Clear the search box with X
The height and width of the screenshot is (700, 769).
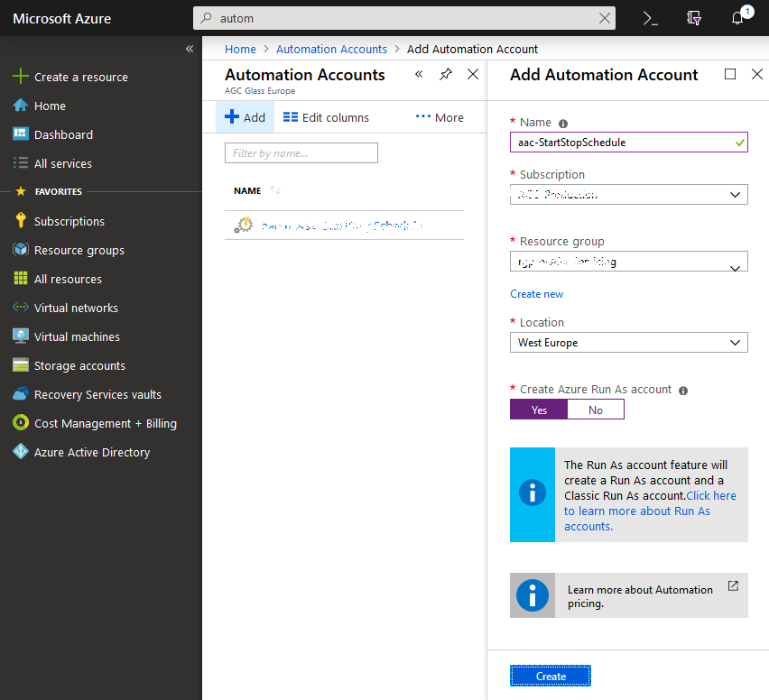click(x=605, y=18)
